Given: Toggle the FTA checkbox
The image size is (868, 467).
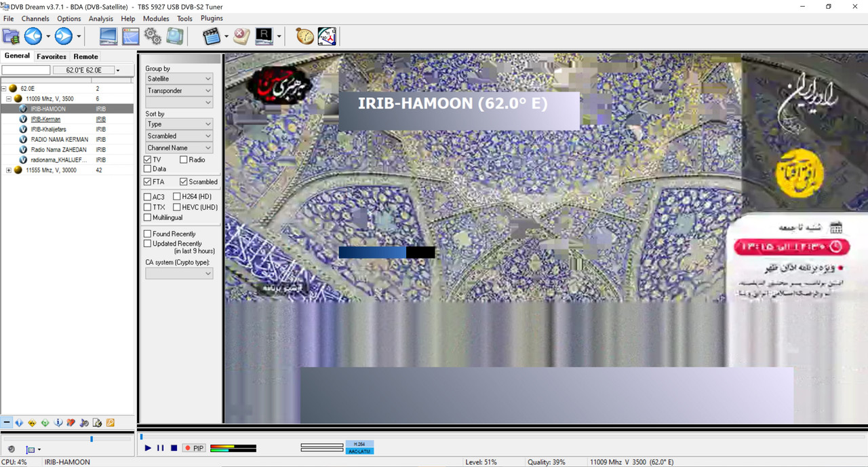Looking at the screenshot, I should point(148,182).
